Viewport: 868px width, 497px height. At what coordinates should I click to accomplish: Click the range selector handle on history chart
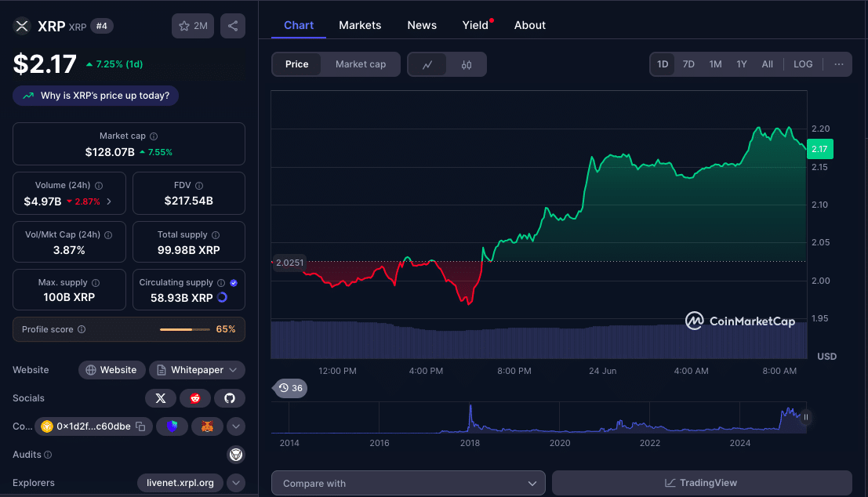point(806,417)
